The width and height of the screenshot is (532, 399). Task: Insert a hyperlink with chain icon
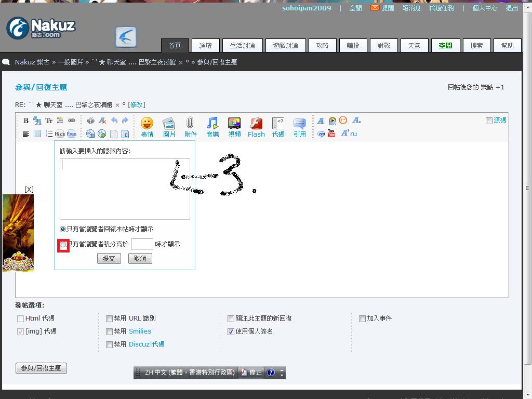(x=72, y=121)
